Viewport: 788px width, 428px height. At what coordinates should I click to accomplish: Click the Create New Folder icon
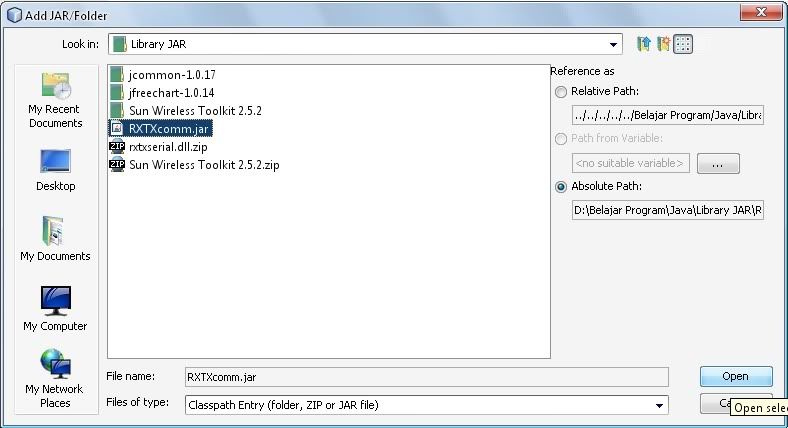663,44
